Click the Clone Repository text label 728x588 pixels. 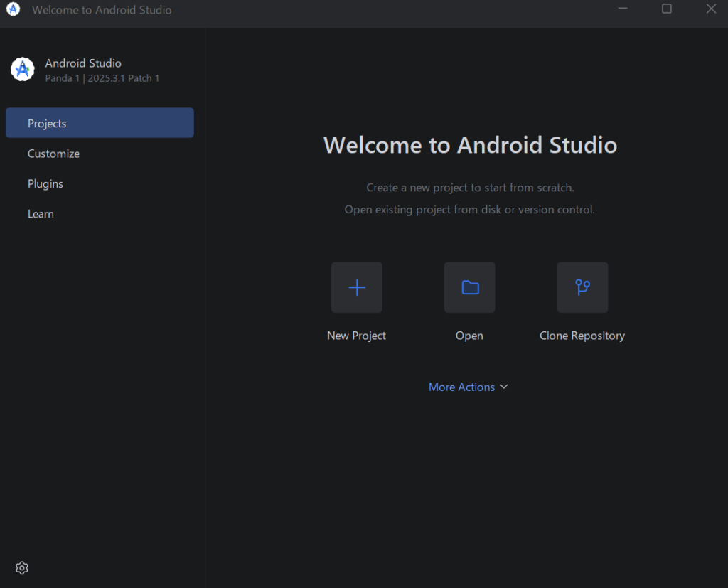pyautogui.click(x=582, y=336)
